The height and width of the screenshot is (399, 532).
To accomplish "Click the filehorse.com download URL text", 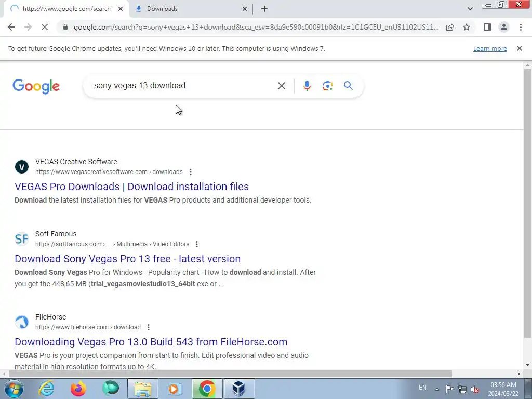I will [88, 327].
